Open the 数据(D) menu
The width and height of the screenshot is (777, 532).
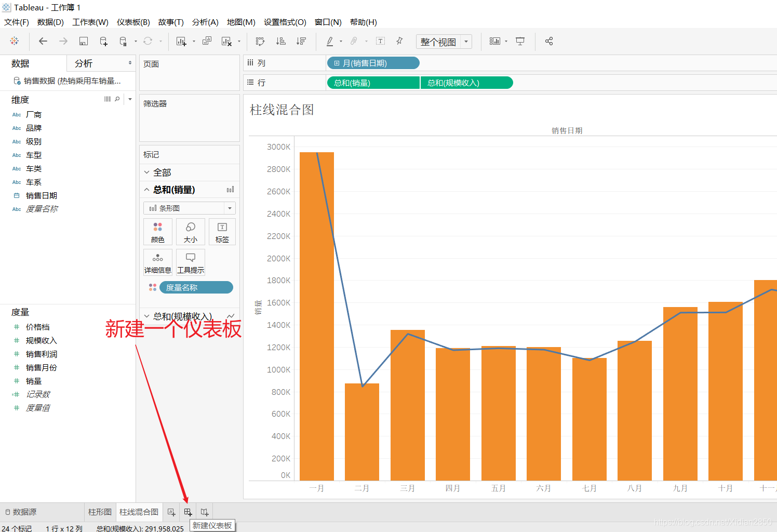[x=50, y=22]
